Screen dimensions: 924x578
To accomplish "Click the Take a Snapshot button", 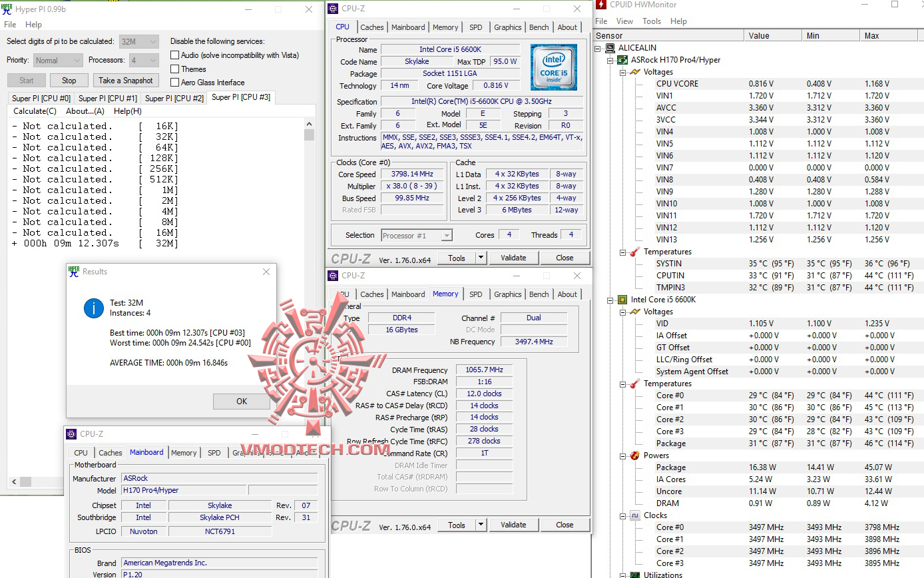I will [126, 81].
